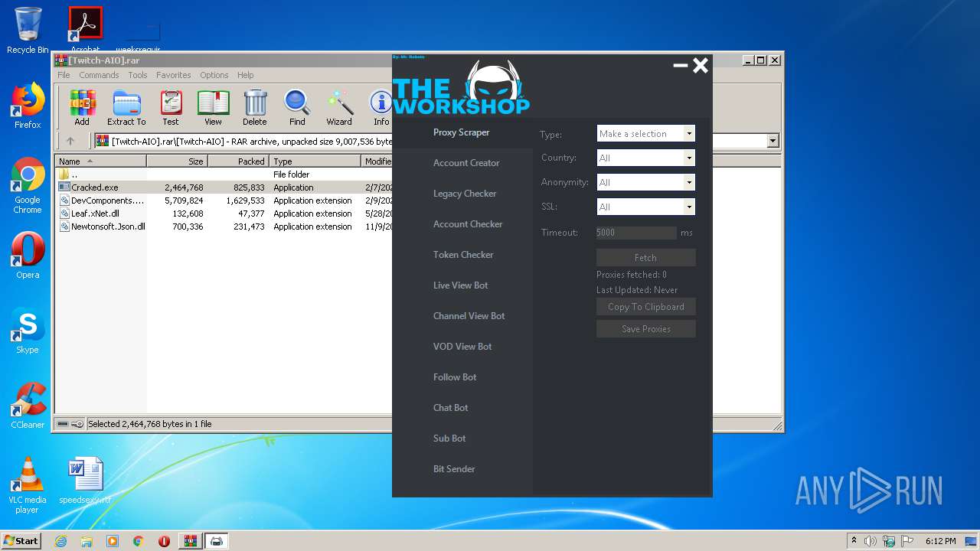Select the Opera desktop shortcut
980x551 pixels.
(x=28, y=256)
